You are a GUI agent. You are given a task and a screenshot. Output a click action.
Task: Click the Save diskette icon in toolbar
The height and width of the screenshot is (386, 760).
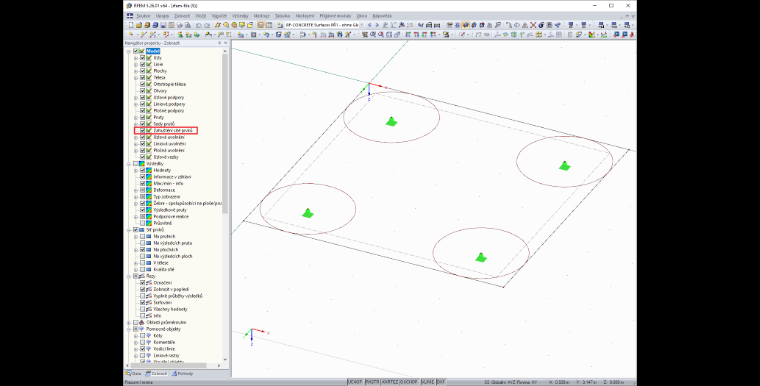(163, 25)
